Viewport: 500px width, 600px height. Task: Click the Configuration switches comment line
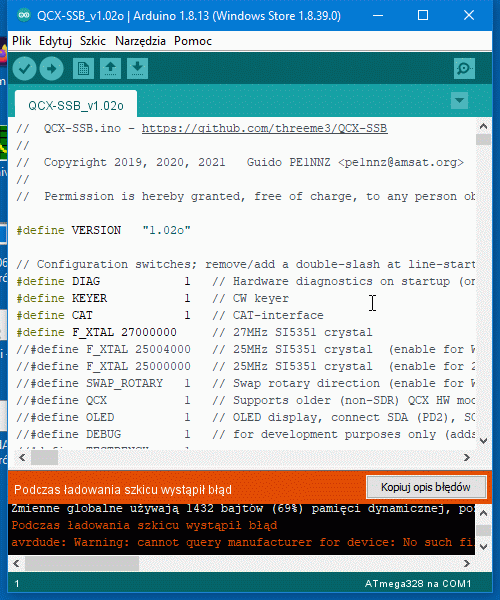245,264
